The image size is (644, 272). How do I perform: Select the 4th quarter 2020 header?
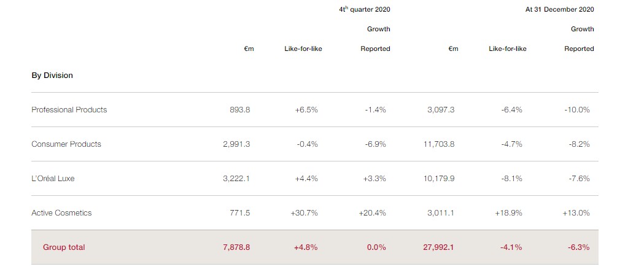[365, 10]
